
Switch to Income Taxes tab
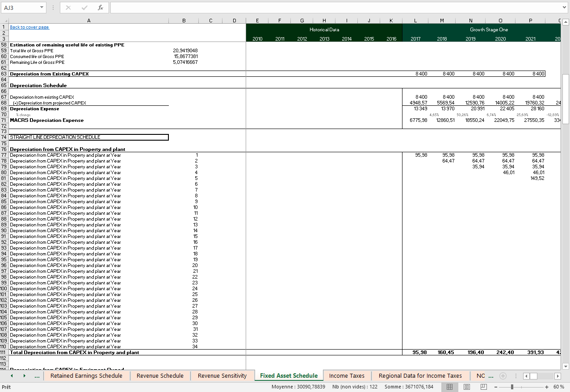tap(347, 376)
